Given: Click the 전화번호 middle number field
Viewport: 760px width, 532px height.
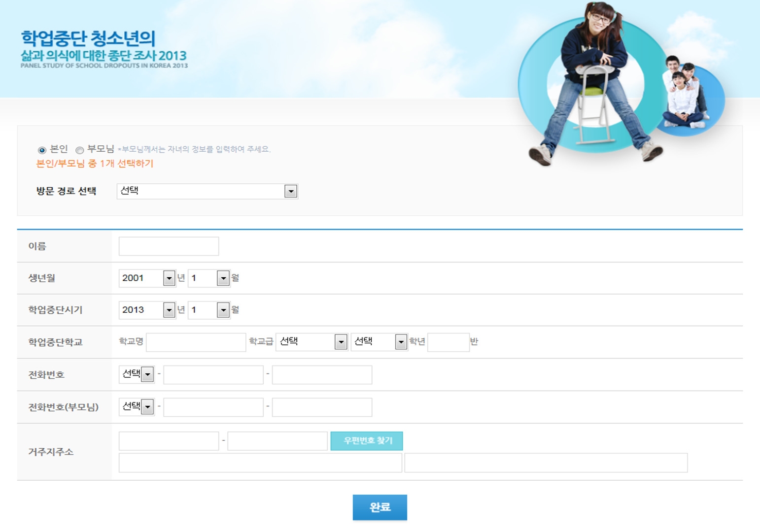Looking at the screenshot, I should click(213, 375).
